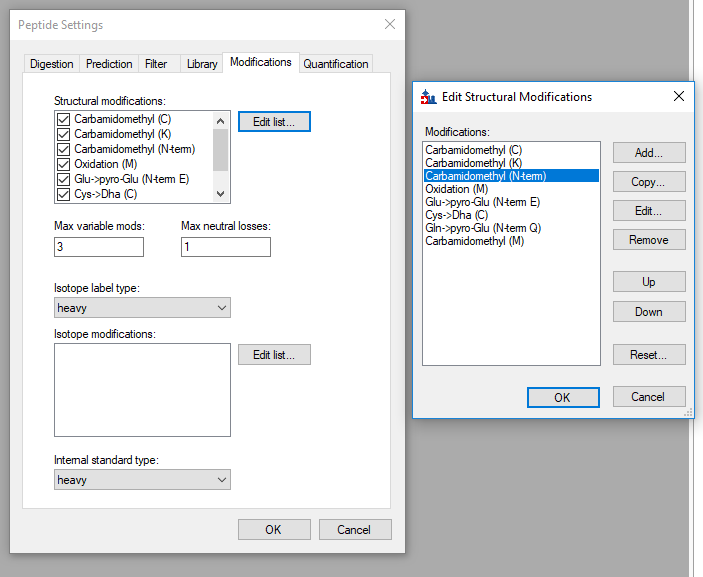Toggle the Oxidation (M) checkbox
703x577 pixels.
coord(64,164)
